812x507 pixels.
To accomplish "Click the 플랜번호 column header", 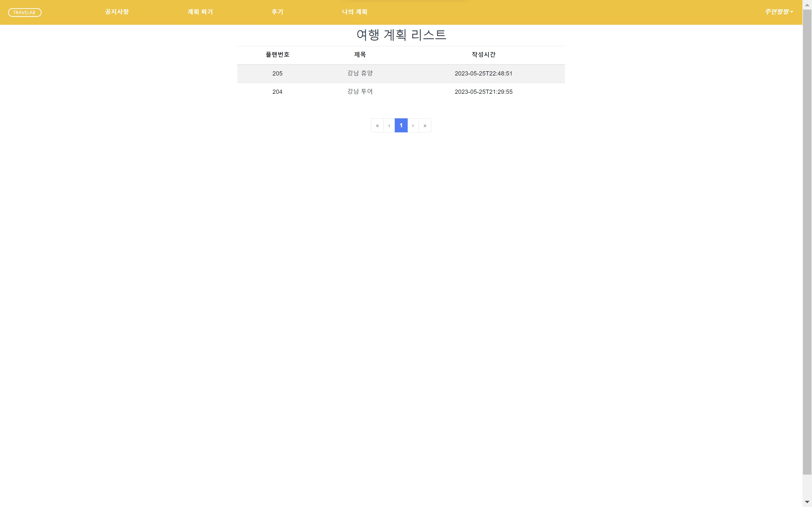I will point(277,55).
